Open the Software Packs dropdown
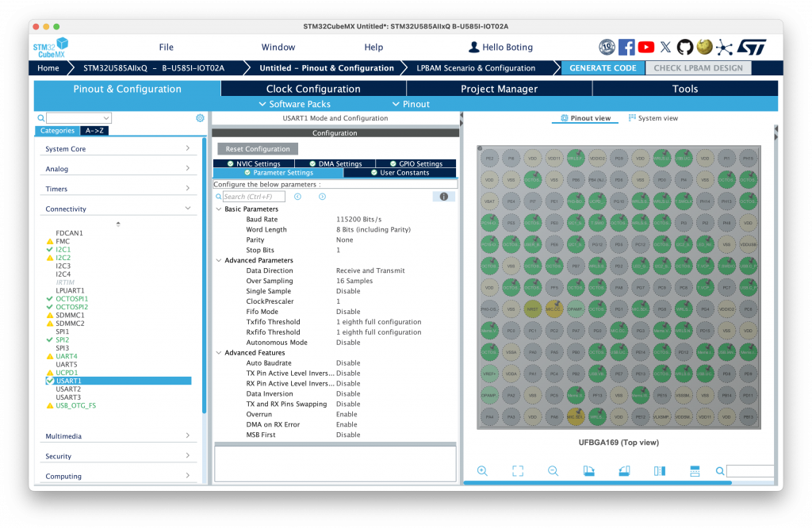This screenshot has width=812, height=529. click(x=295, y=104)
